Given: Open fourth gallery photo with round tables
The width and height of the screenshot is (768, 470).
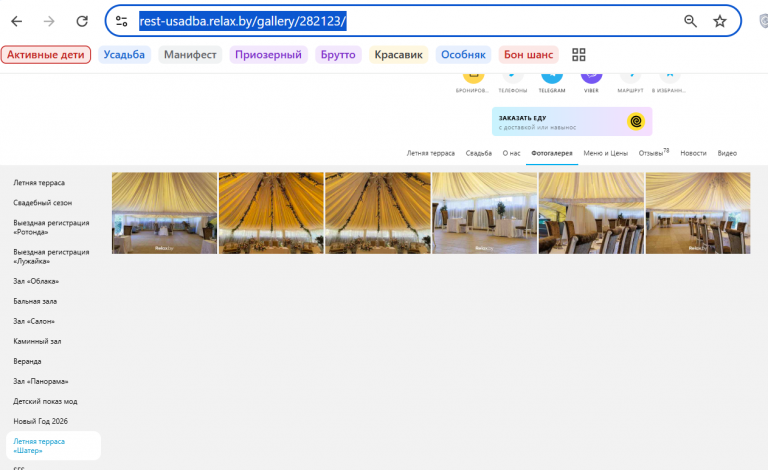Looking at the screenshot, I should [484, 213].
